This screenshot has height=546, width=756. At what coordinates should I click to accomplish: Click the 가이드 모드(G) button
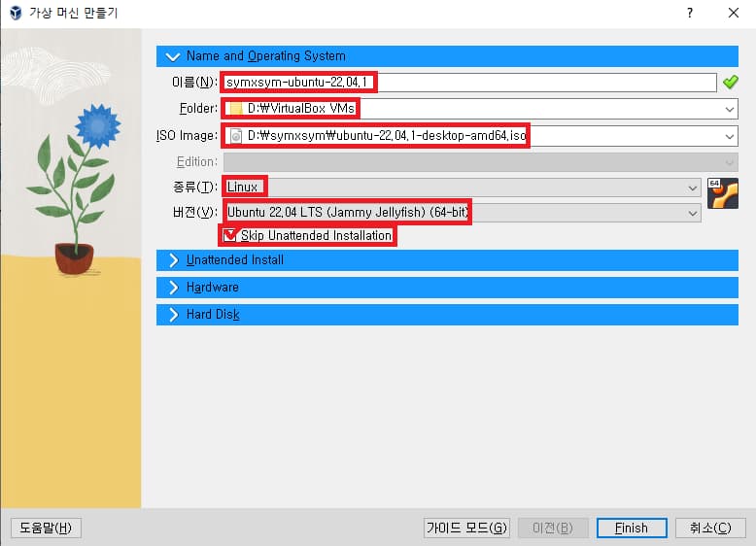point(466,529)
